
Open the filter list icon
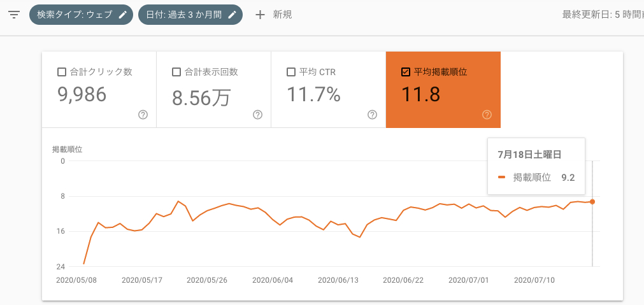click(15, 15)
